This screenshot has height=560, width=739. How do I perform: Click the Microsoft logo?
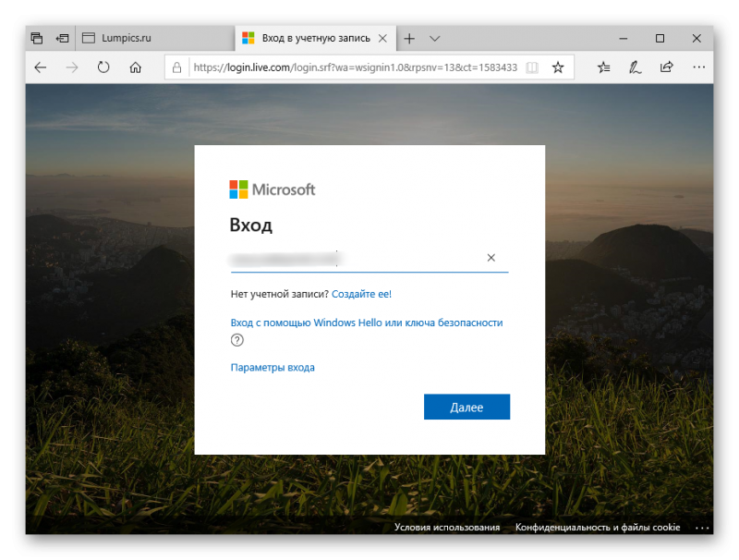(272, 189)
